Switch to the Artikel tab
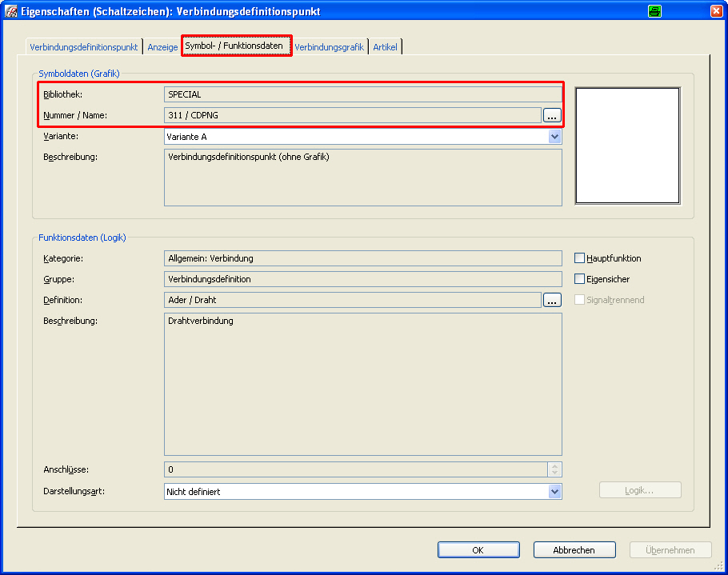This screenshot has height=575, width=728. (x=385, y=47)
